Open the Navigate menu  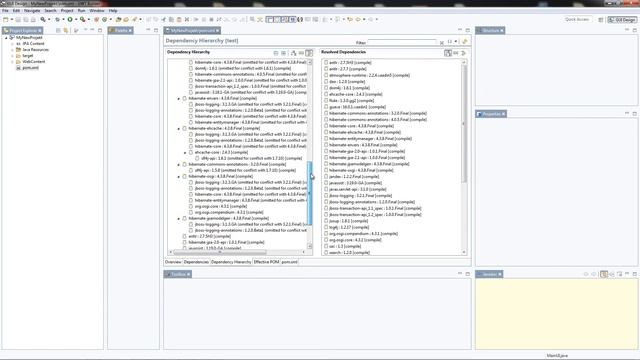point(32,11)
